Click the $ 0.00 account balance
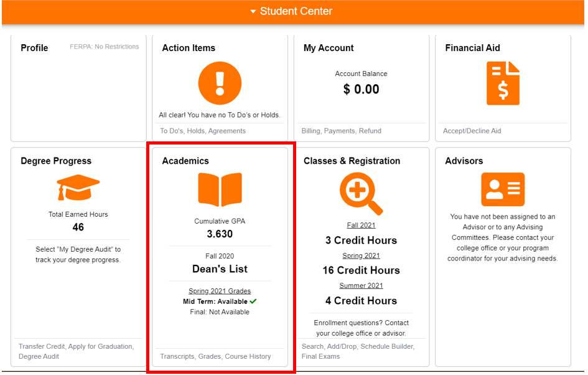 (x=361, y=89)
